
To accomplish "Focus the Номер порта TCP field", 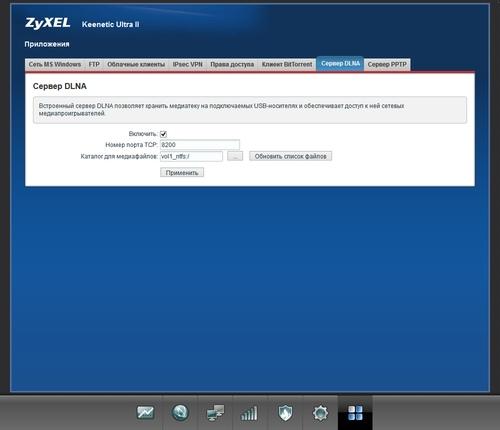I will tap(200, 145).
